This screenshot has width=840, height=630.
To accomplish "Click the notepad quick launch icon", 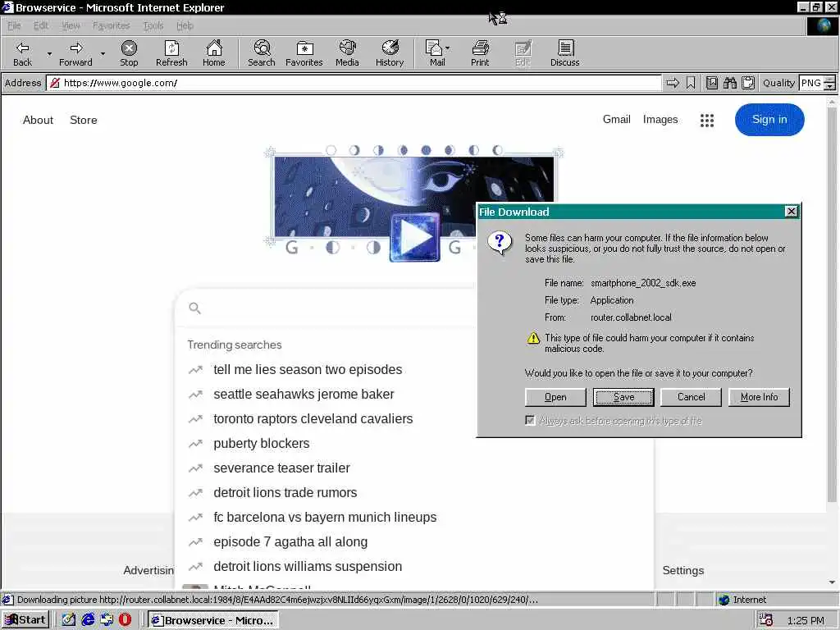I will coord(69,620).
